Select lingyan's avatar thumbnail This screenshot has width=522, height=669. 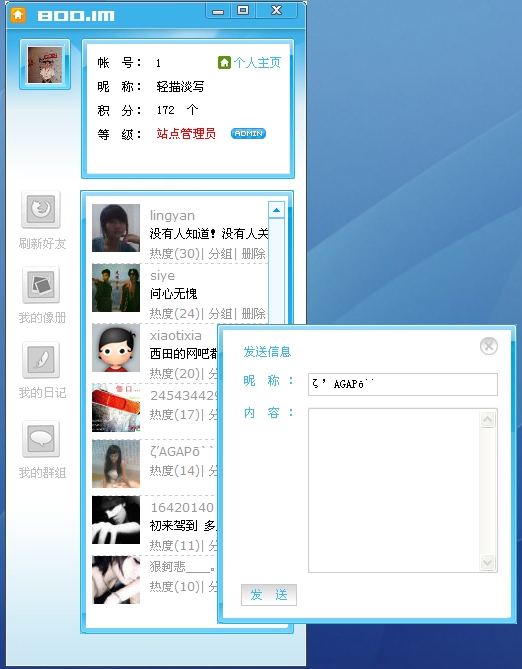pyautogui.click(x=116, y=228)
